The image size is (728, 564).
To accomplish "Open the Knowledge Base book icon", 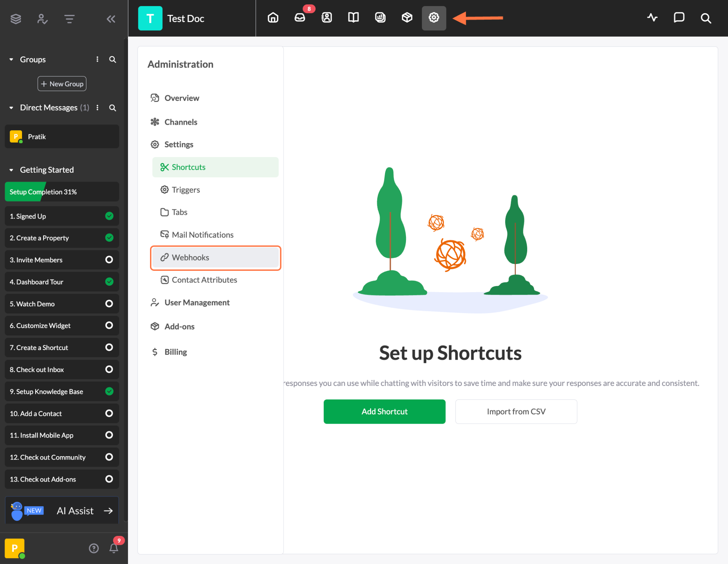I will pyautogui.click(x=353, y=17).
